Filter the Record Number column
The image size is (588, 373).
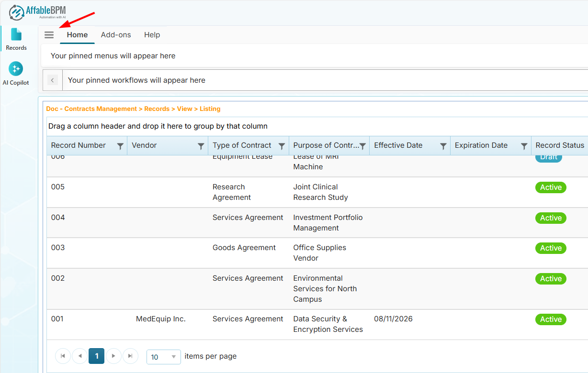point(120,146)
